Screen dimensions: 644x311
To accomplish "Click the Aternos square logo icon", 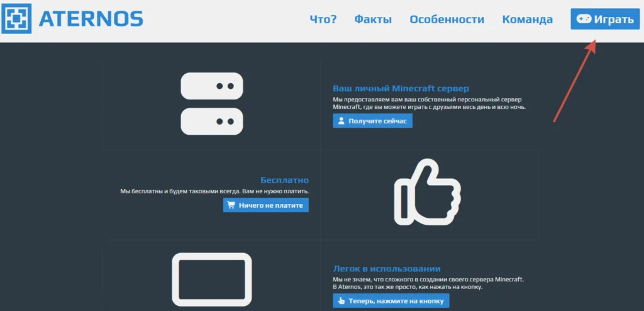I will 16,18.
